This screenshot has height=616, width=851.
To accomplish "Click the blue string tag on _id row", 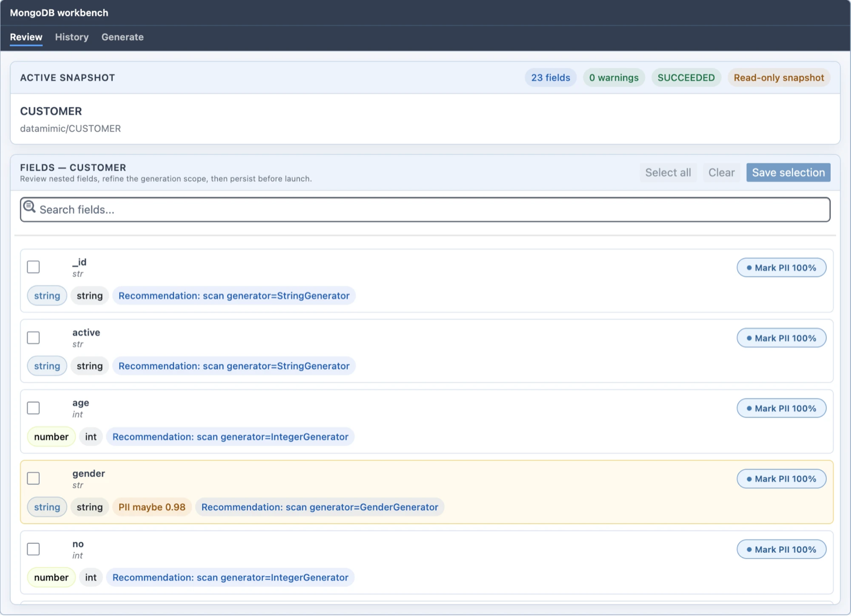I will click(47, 296).
